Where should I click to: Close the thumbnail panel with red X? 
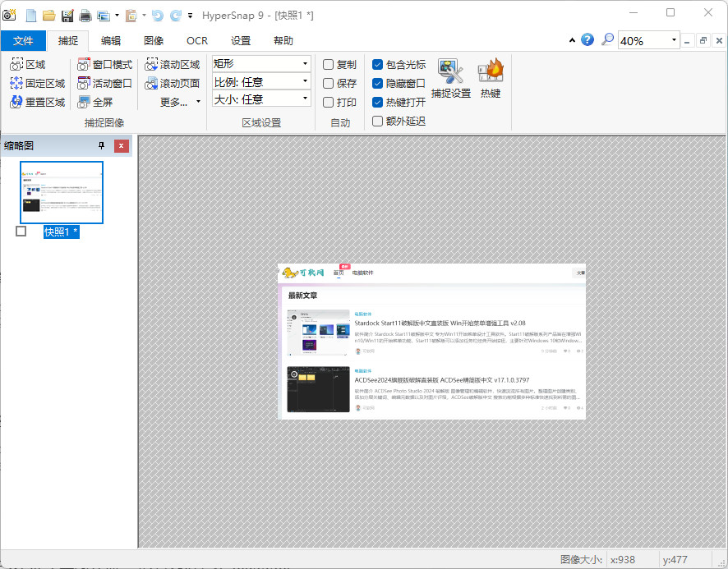click(x=121, y=145)
